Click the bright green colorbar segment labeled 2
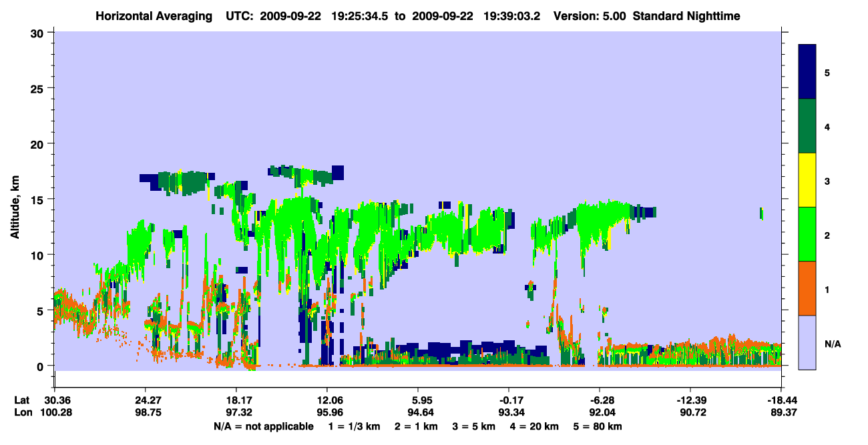Viewport: 868px width, 445px height. click(x=807, y=234)
